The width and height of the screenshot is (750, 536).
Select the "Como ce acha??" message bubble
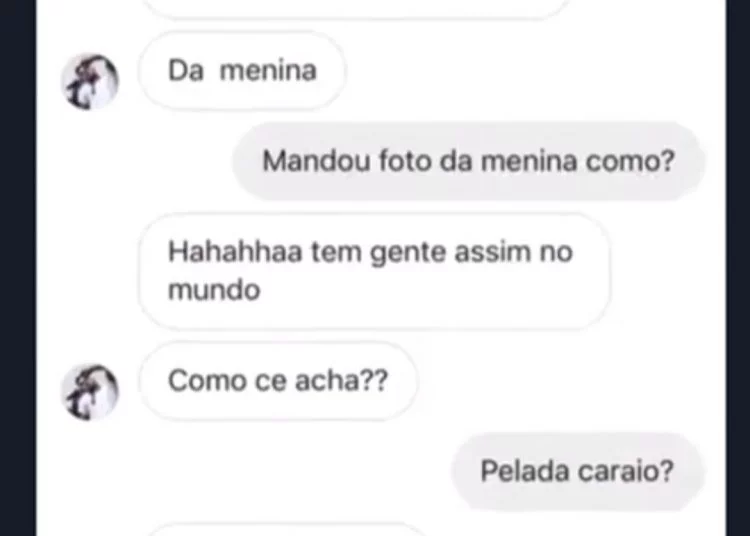[278, 381]
